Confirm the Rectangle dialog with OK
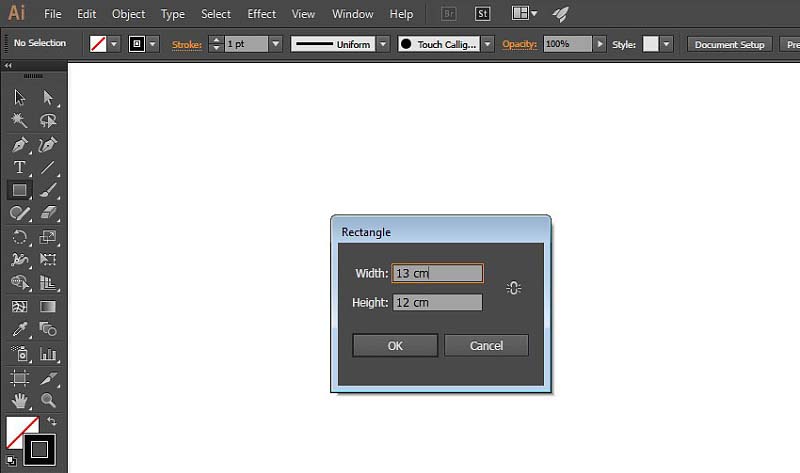The width and height of the screenshot is (800, 473). click(x=395, y=345)
